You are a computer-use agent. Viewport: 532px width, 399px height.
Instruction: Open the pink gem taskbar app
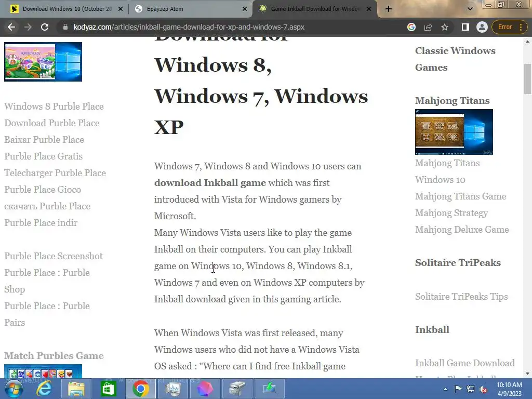click(205, 389)
